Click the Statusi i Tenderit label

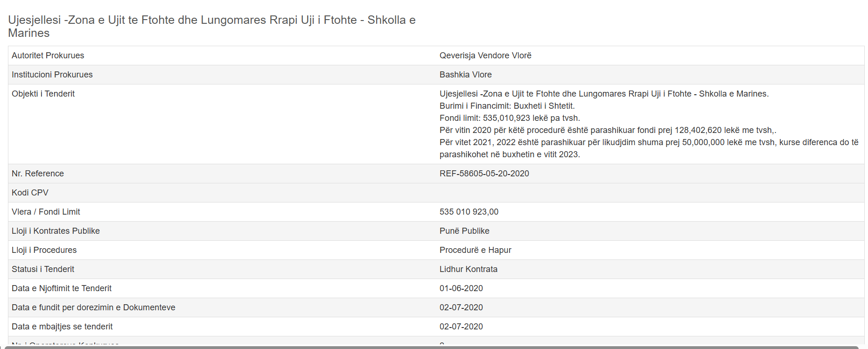[43, 269]
